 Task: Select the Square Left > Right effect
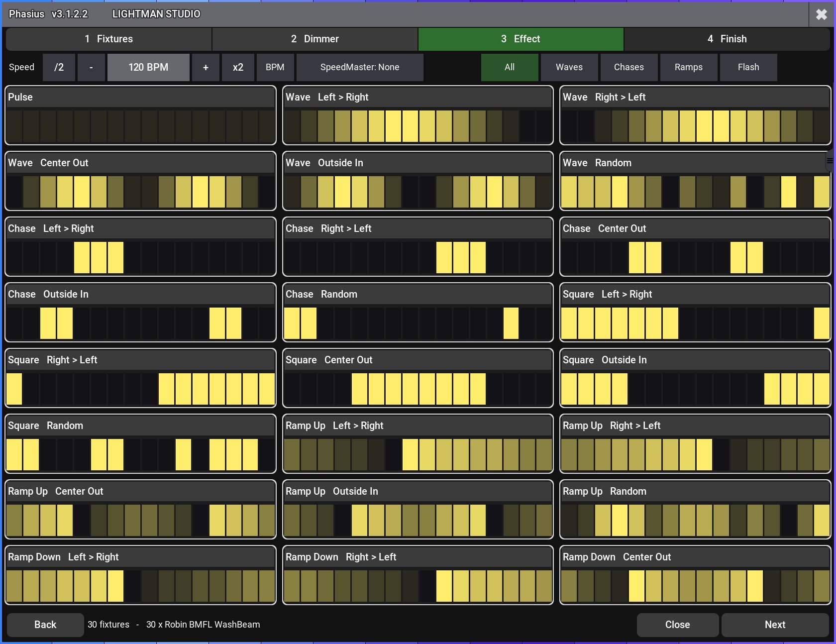tap(695, 313)
